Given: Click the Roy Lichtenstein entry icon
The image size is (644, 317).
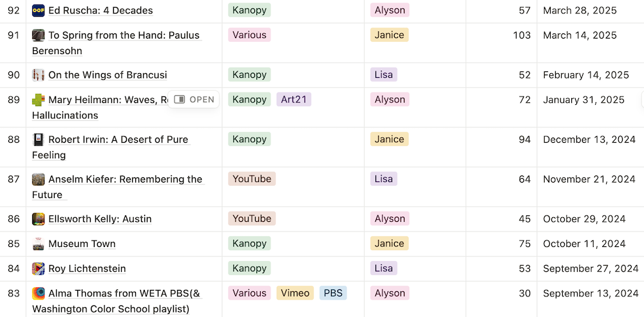Looking at the screenshot, I should coord(38,269).
